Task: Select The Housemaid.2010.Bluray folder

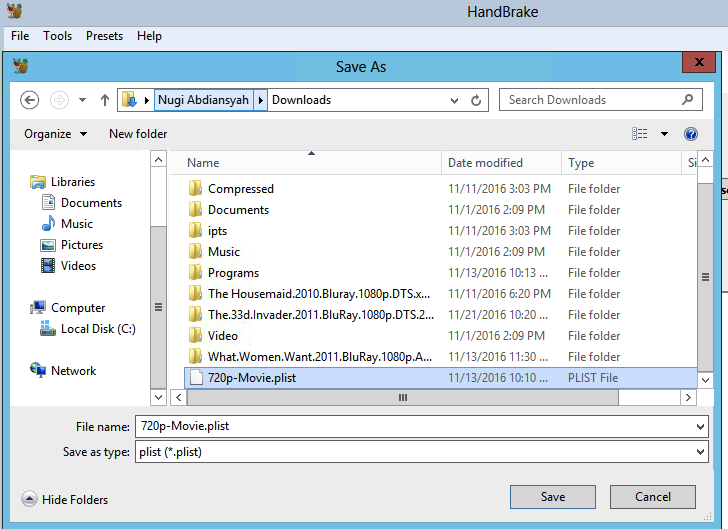Action: point(440,294)
